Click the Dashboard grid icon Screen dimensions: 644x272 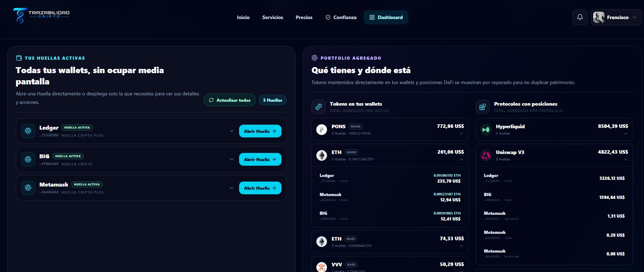pyautogui.click(x=372, y=17)
